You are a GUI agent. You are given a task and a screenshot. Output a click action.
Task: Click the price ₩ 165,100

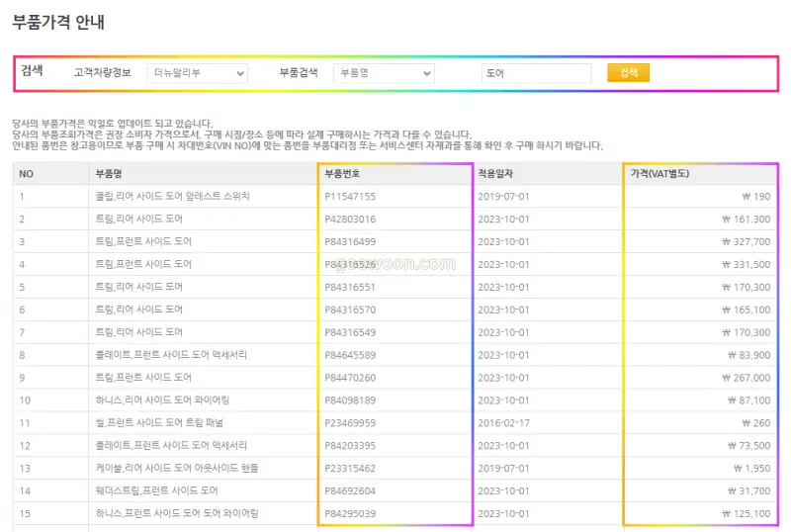[747, 310]
